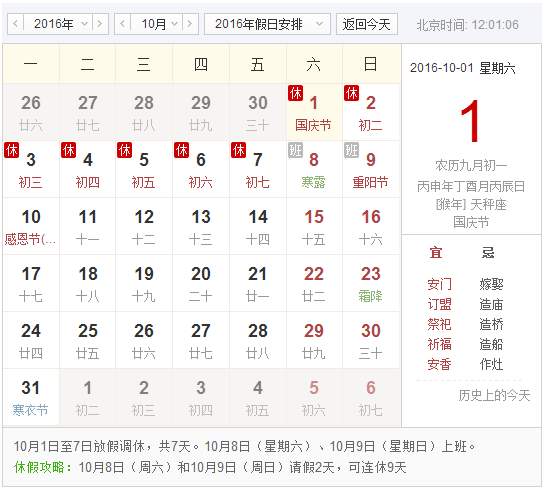Go to next year arrow
The width and height of the screenshot is (547, 490).
click(x=100, y=24)
